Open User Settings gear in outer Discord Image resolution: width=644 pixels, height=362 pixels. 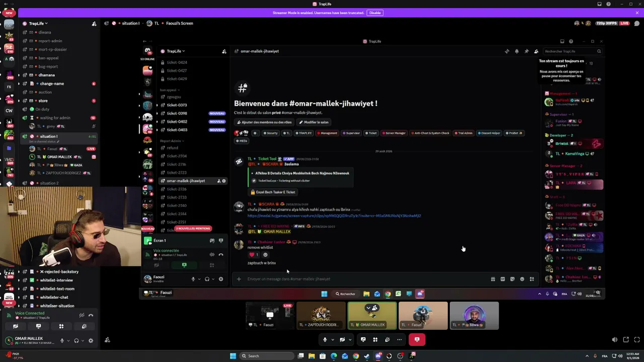[91, 340]
